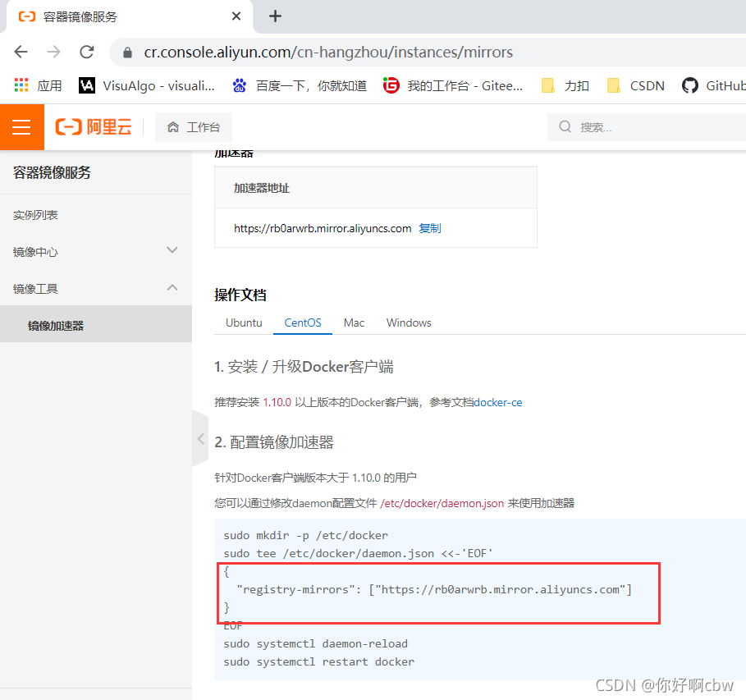Click the 阿里云 logo

(x=94, y=127)
